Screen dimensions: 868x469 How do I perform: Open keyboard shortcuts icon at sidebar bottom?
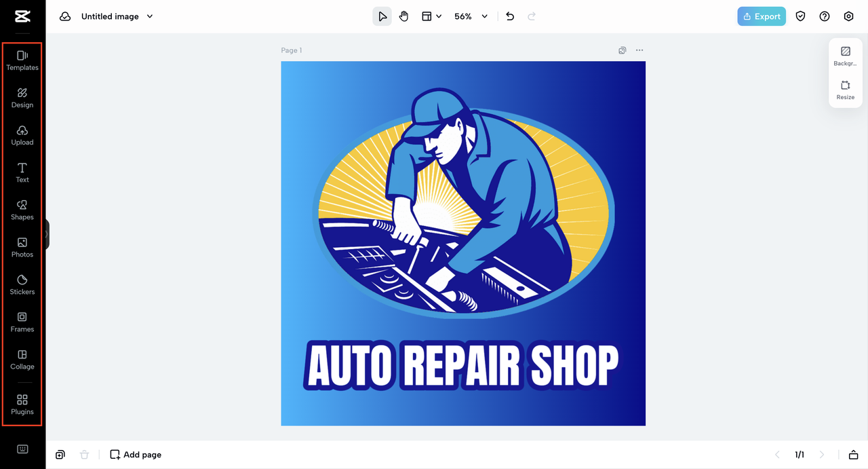pos(22,449)
